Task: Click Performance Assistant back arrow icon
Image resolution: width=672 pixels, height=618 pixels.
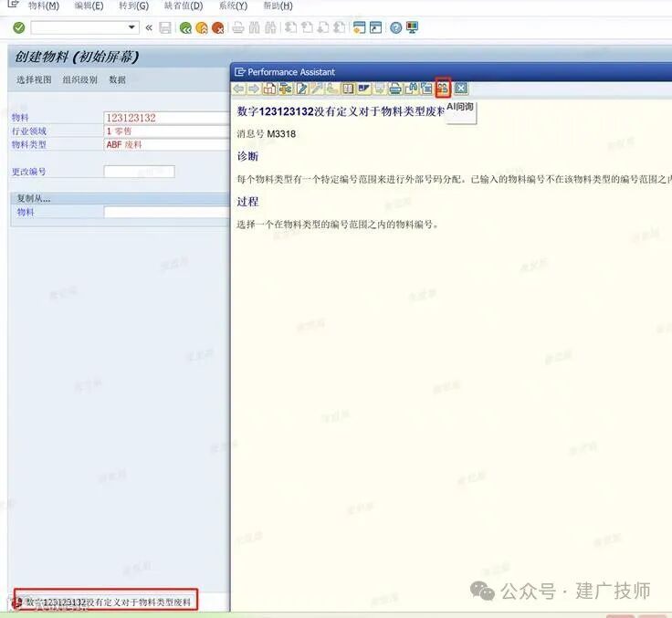Action: (x=238, y=89)
